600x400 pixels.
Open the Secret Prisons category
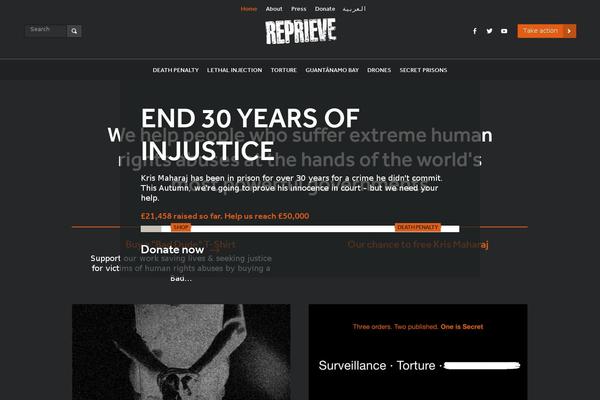coord(423,70)
